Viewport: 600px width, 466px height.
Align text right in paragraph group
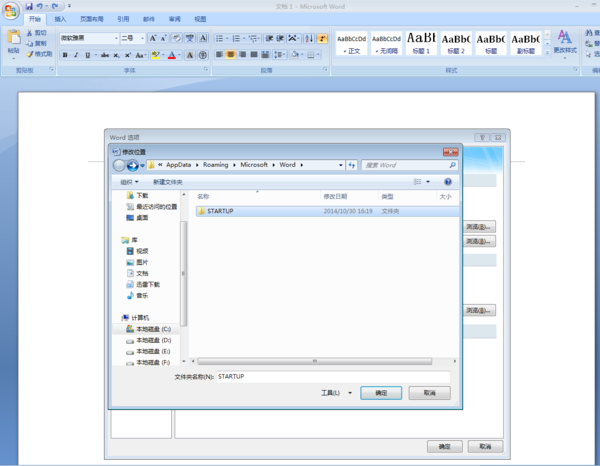click(x=242, y=54)
